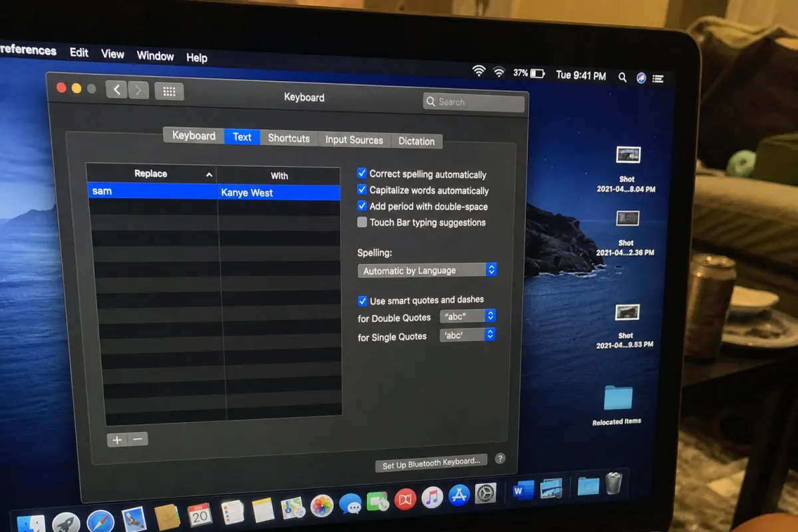The image size is (798, 532).
Task: Open Calendar showing date 20
Action: pyautogui.click(x=199, y=514)
